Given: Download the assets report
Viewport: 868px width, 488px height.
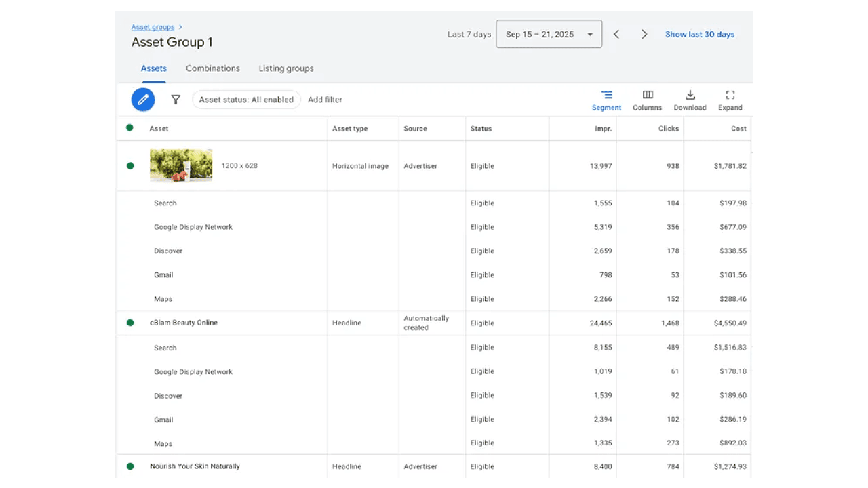Looking at the screenshot, I should [690, 100].
